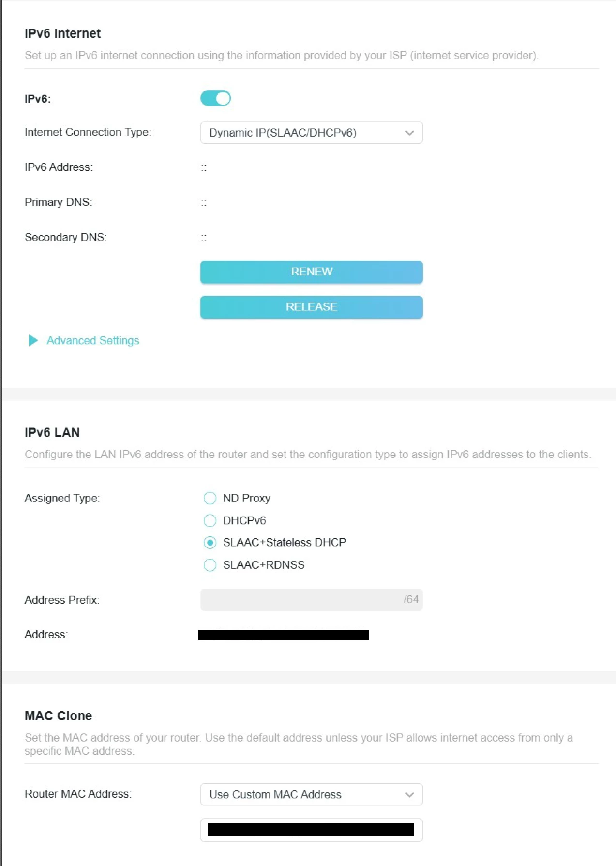The image size is (616, 866).
Task: Click the redacted LAN Address value
Action: point(284,635)
